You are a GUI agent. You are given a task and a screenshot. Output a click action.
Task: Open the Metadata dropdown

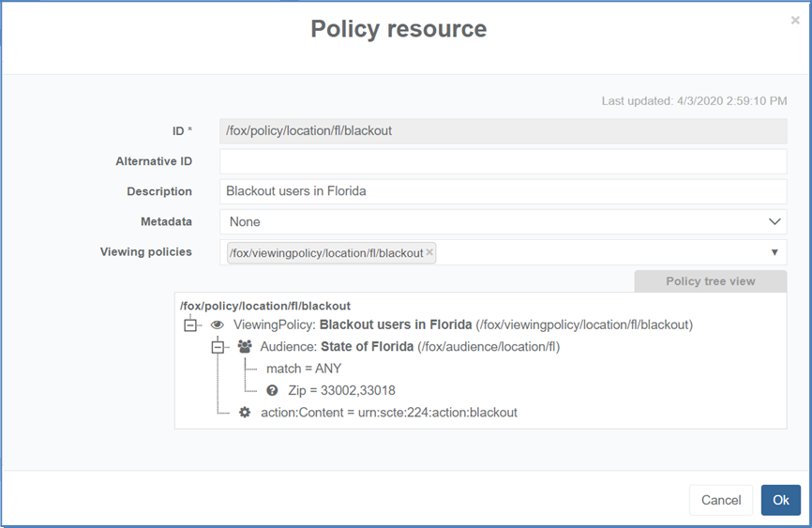point(503,221)
